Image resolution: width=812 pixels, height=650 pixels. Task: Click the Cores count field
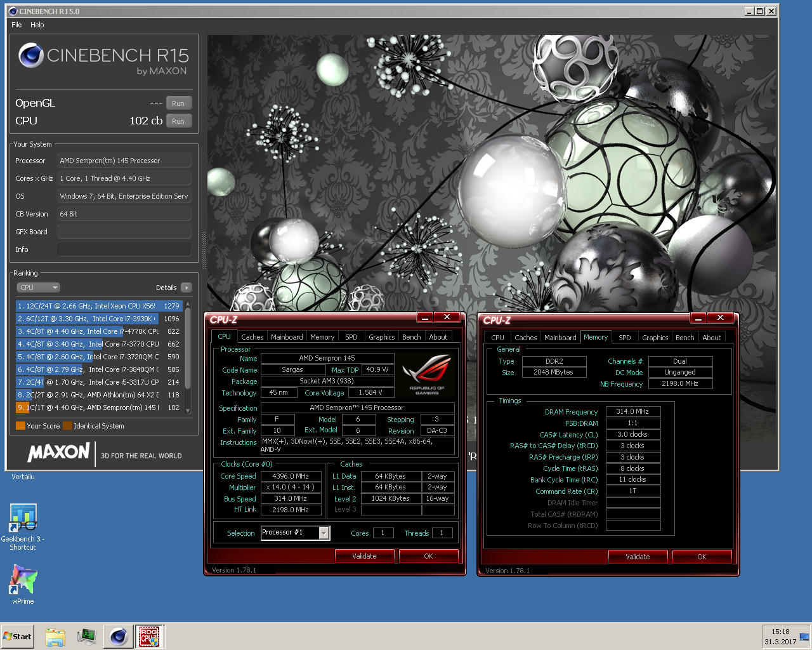(383, 533)
